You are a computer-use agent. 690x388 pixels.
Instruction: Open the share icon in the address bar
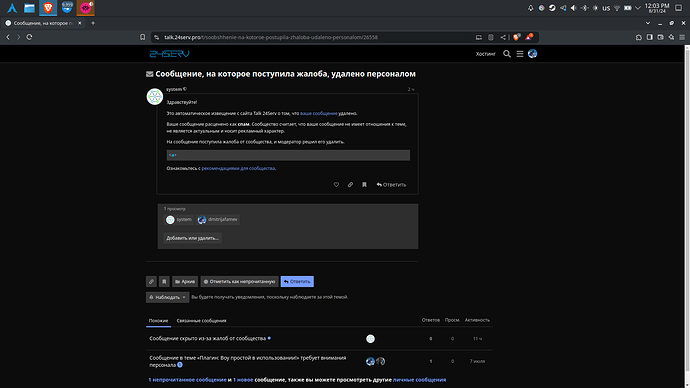coord(503,37)
